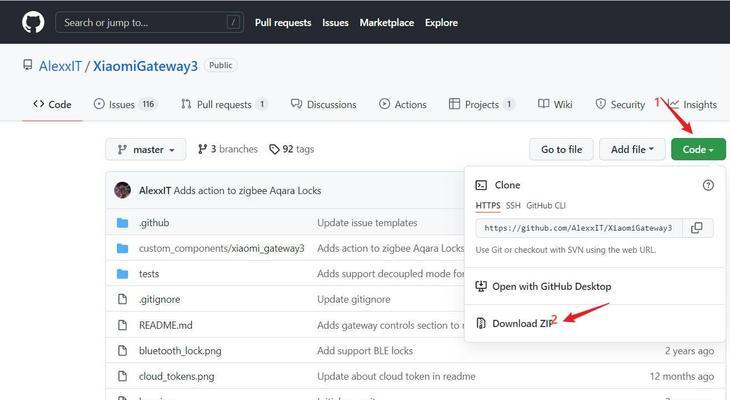Image resolution: width=730 pixels, height=400 pixels.
Task: Open the Clone help question icon
Action: 708,185
